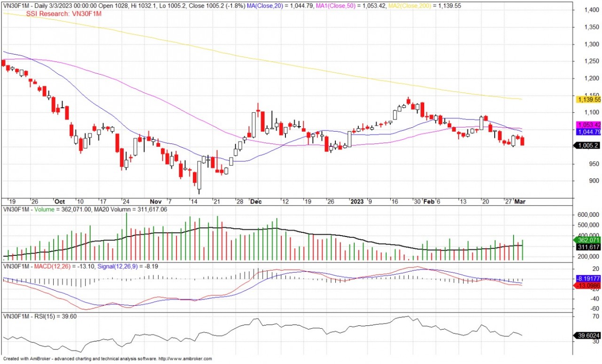Click the 2023 label on date axis
The width and height of the screenshot is (602, 364).
[357, 201]
